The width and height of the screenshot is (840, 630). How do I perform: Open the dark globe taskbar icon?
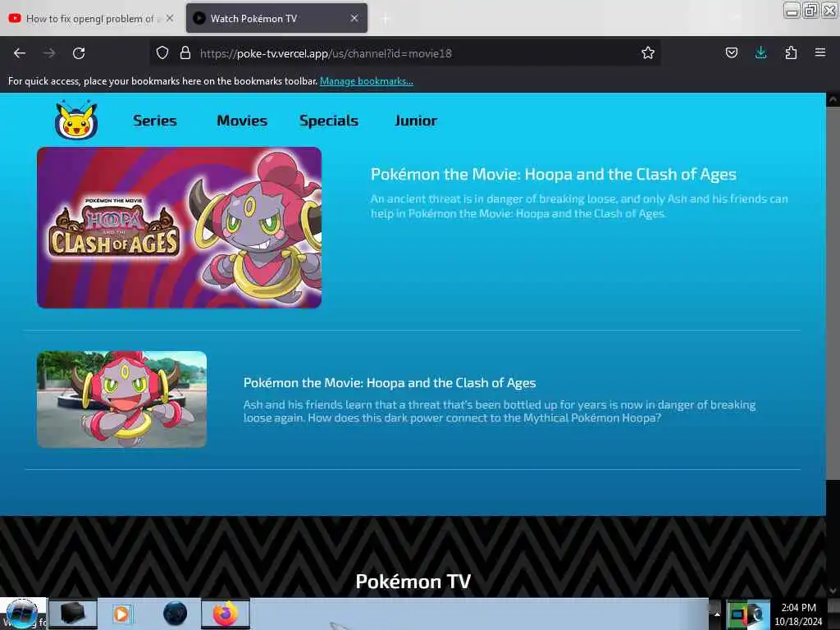[x=176, y=614]
